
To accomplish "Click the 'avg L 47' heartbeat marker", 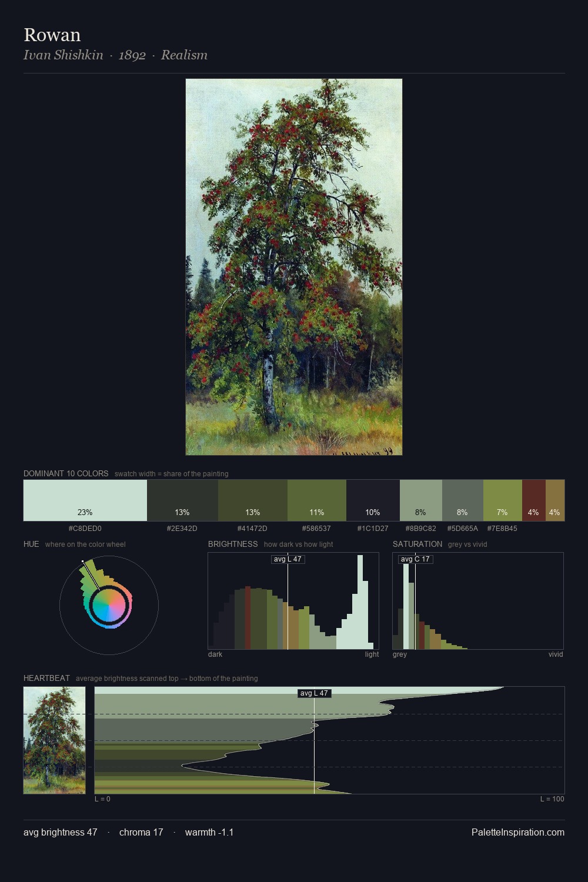I will [x=314, y=693].
